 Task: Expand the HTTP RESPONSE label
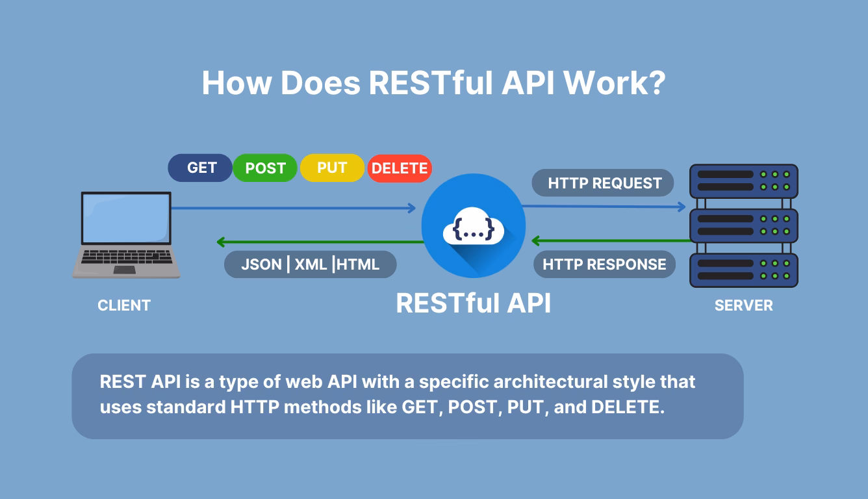tap(604, 264)
